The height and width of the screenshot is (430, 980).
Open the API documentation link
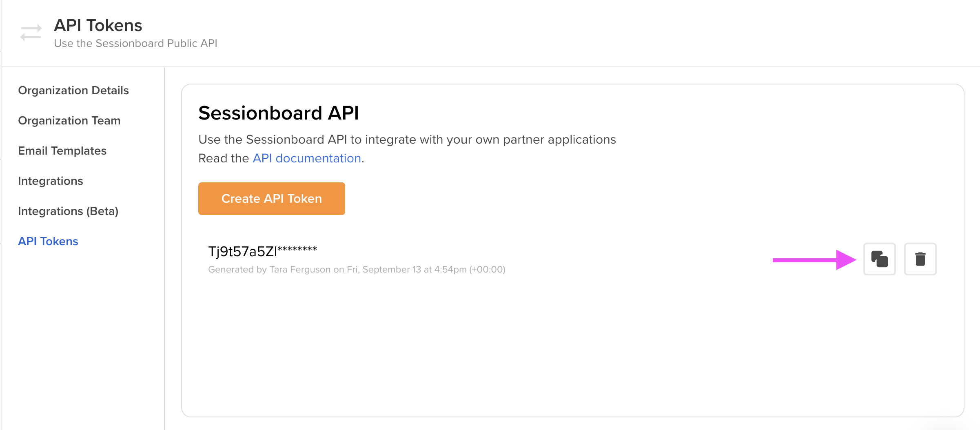point(307,158)
